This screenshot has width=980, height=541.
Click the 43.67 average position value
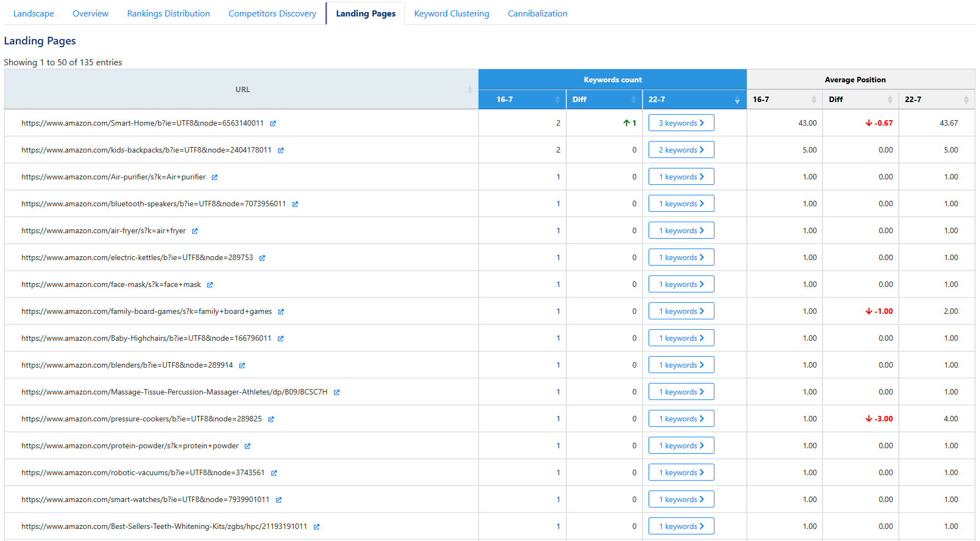[949, 123]
